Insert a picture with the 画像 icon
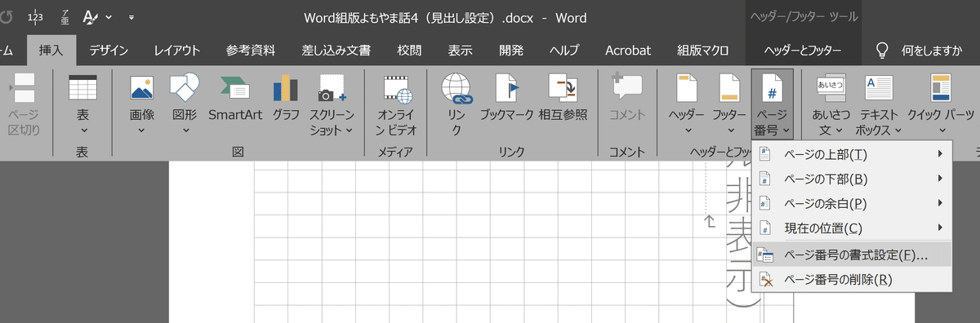This screenshot has width=980, height=323. point(142,104)
